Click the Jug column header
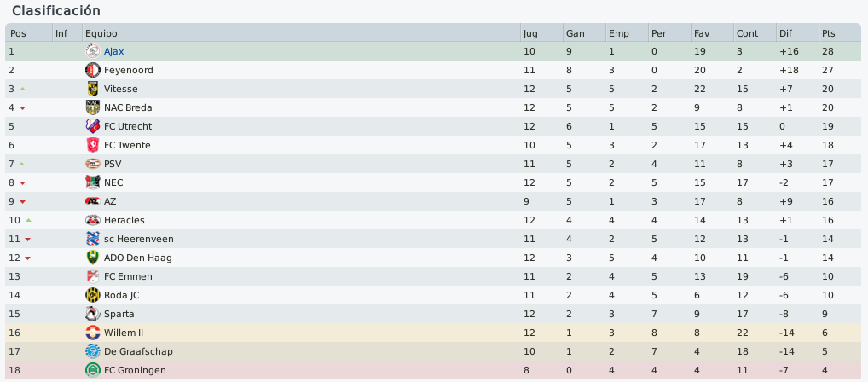 (542, 33)
